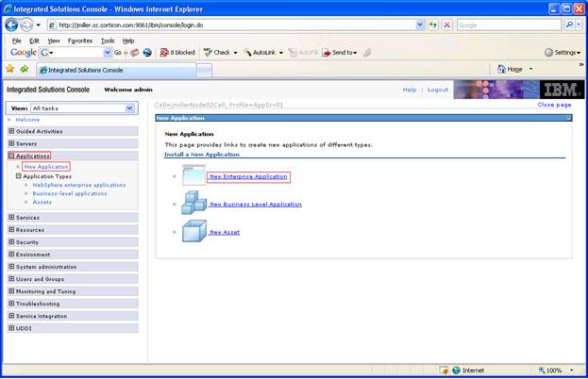The height and width of the screenshot is (379, 588).
Task: Click the Home toolbar icon
Action: coord(501,69)
